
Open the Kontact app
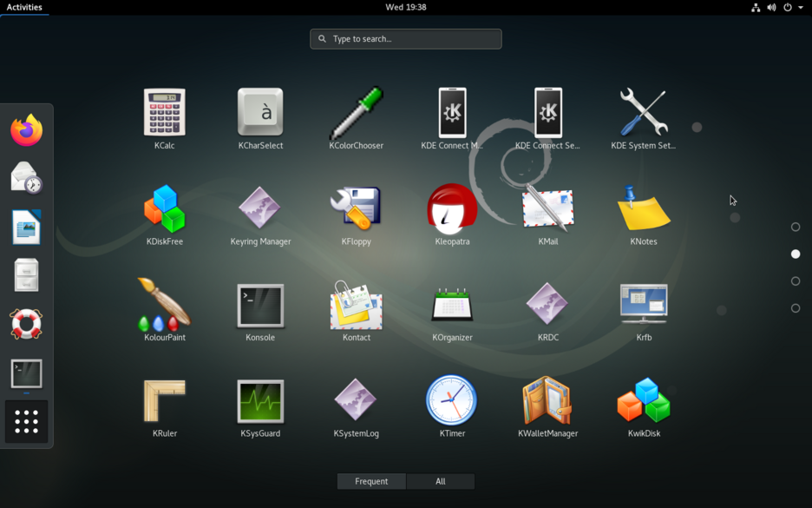357,310
